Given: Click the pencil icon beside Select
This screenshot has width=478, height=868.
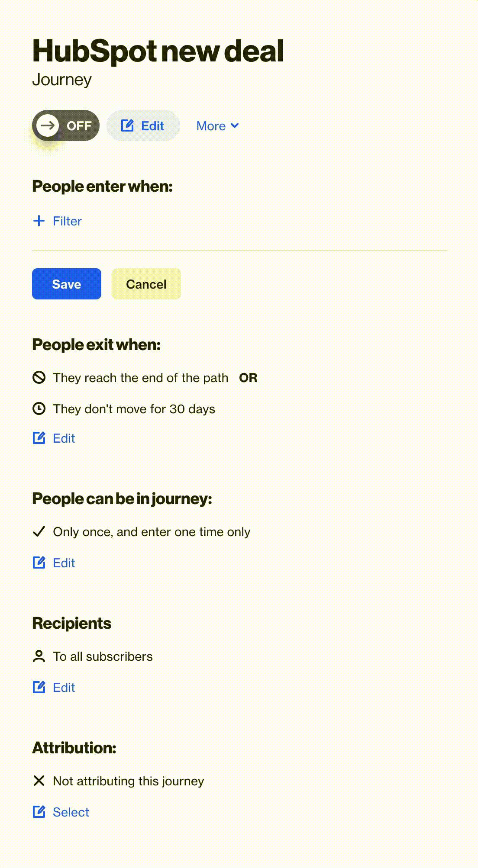Looking at the screenshot, I should (x=39, y=812).
